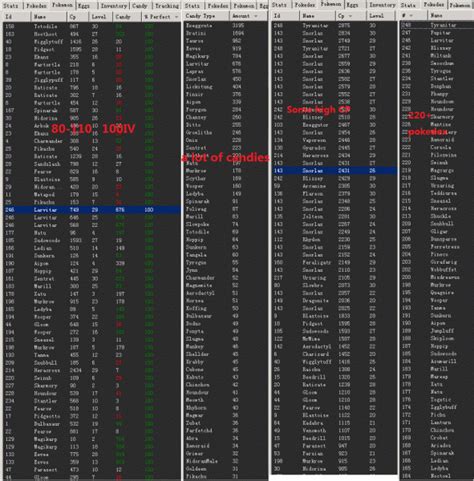This screenshot has width=474, height=481.
Task: Select the Sudowoodo 1593 row in the leftmost panel
Action: [x=92, y=240]
